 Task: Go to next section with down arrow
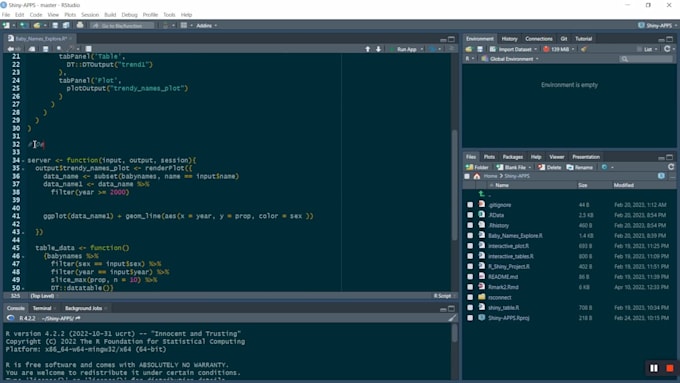tap(379, 49)
